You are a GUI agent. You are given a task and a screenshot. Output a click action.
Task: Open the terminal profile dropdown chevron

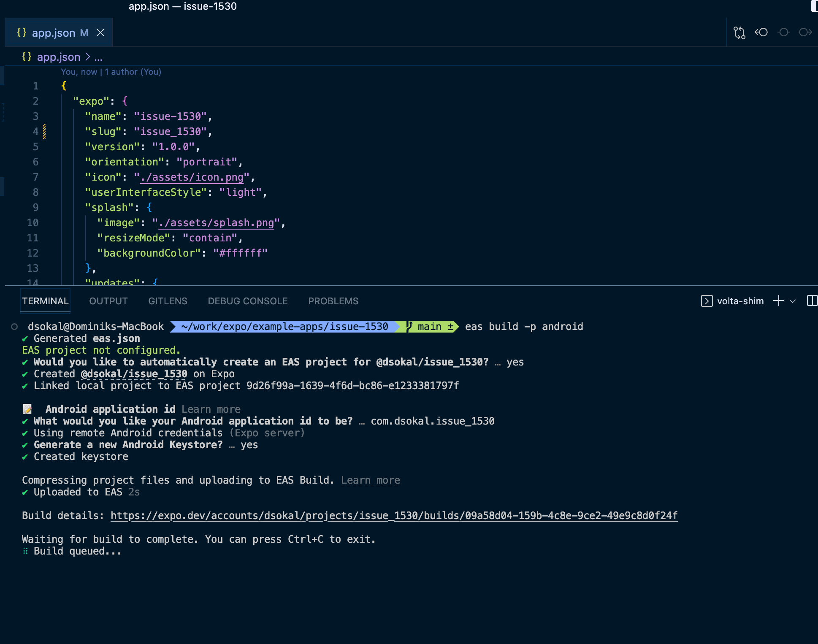793,301
